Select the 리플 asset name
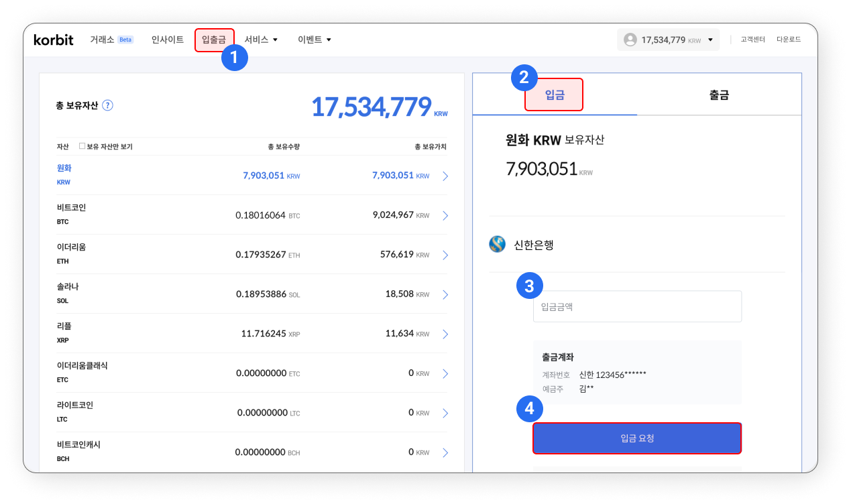This screenshot has width=849, height=504. pyautogui.click(x=64, y=326)
